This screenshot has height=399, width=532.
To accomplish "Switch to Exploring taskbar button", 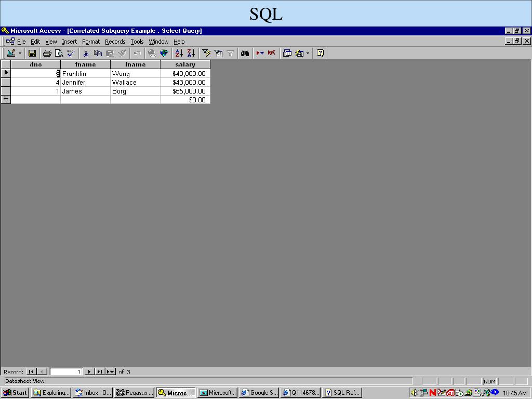I will coord(51,393).
